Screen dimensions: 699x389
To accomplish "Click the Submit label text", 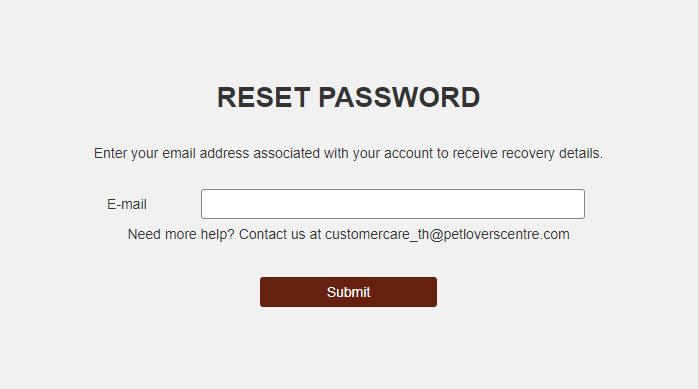I will [x=348, y=292].
